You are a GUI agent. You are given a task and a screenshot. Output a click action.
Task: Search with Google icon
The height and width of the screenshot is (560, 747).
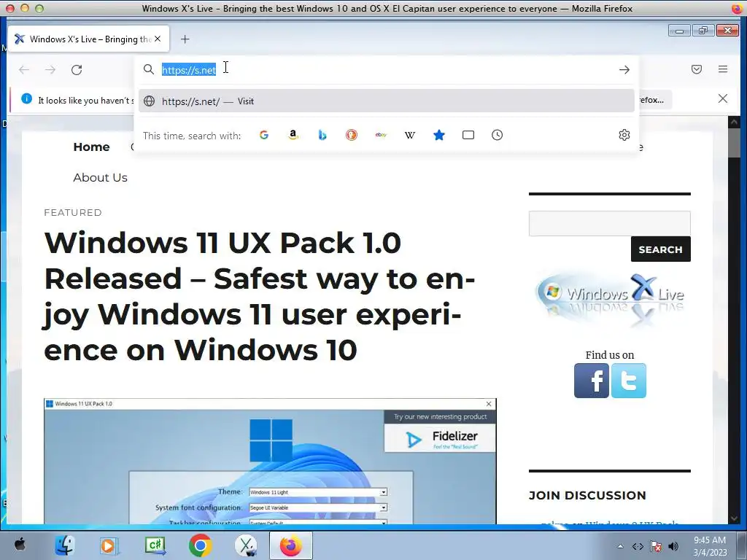click(264, 135)
